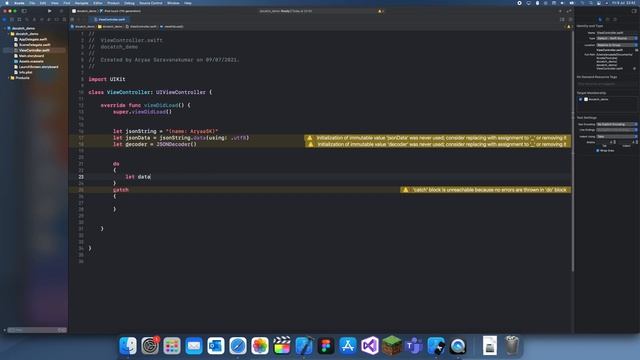640x360 pixels.
Task: Click the Stop button in Xcode toolbar
Action: pos(61,11)
